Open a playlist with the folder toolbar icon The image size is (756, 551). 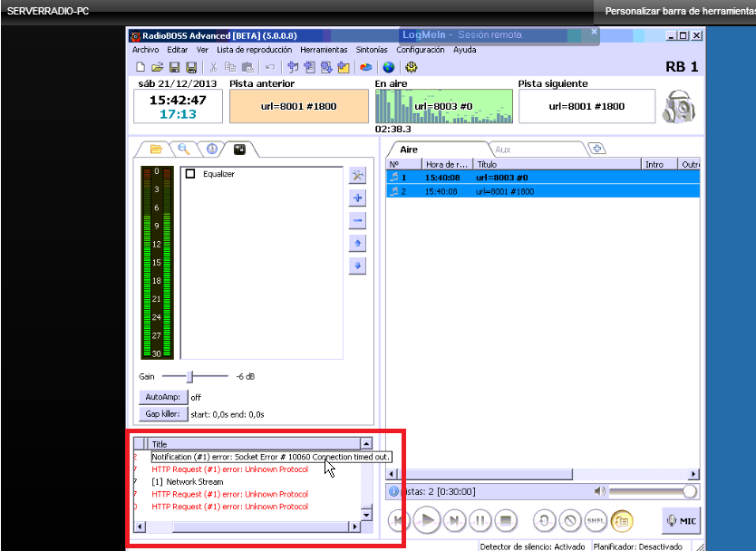click(x=157, y=67)
